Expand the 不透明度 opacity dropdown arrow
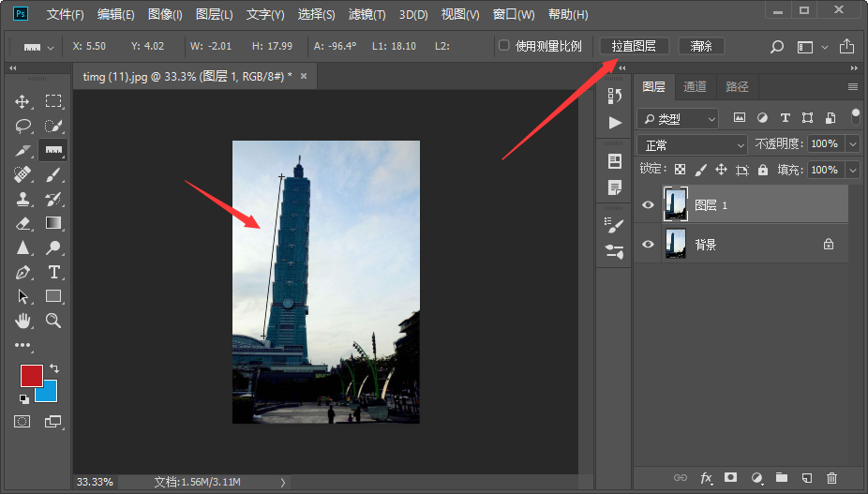This screenshot has height=494, width=868. click(x=852, y=144)
